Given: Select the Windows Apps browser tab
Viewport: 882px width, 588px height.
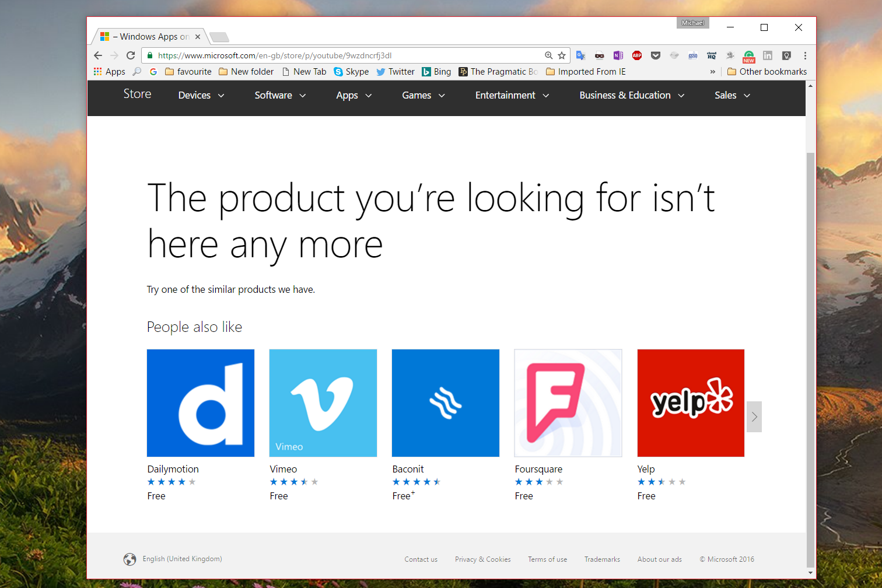Looking at the screenshot, I should [150, 37].
